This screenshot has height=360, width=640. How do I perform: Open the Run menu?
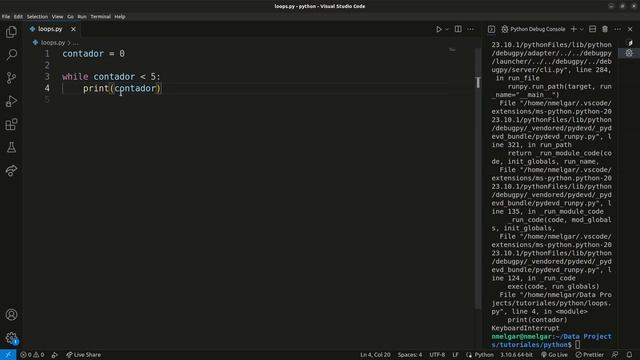tap(82, 17)
